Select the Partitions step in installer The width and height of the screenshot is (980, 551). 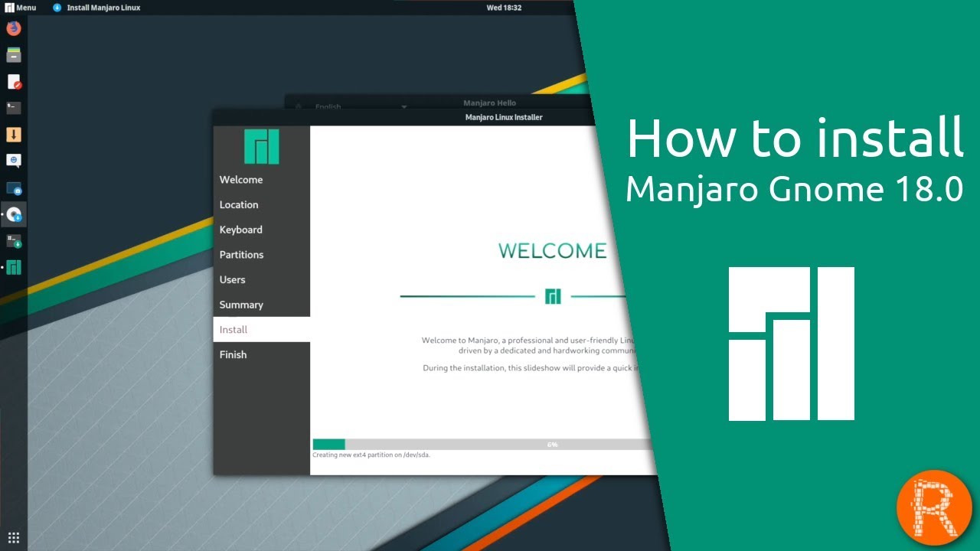pyautogui.click(x=262, y=255)
